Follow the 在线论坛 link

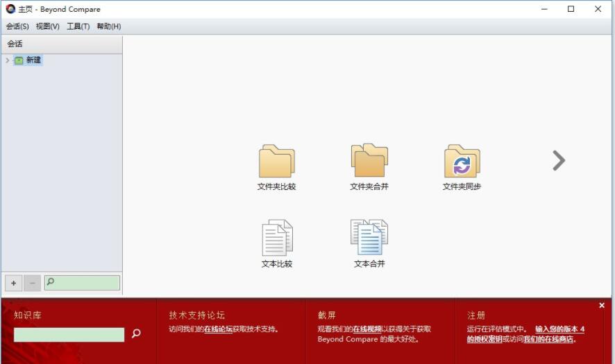coord(219,329)
